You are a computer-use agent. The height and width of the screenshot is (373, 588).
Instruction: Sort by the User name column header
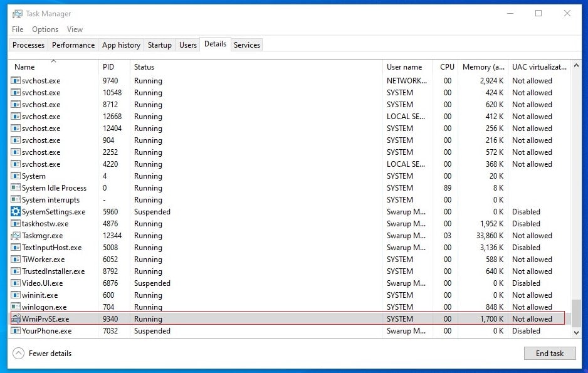(407, 66)
